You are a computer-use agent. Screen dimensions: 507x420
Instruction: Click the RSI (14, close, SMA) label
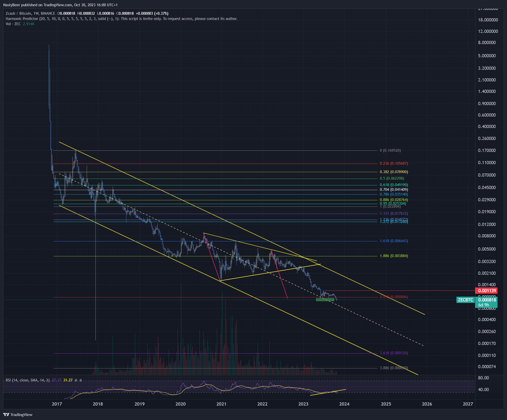tap(27, 380)
